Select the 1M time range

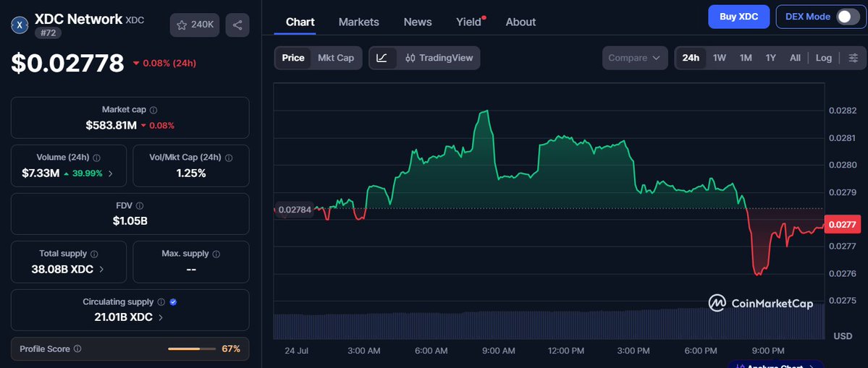click(745, 58)
